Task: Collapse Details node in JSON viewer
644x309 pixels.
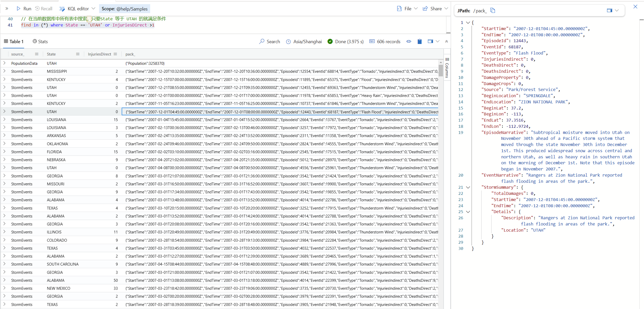Action: point(468,212)
